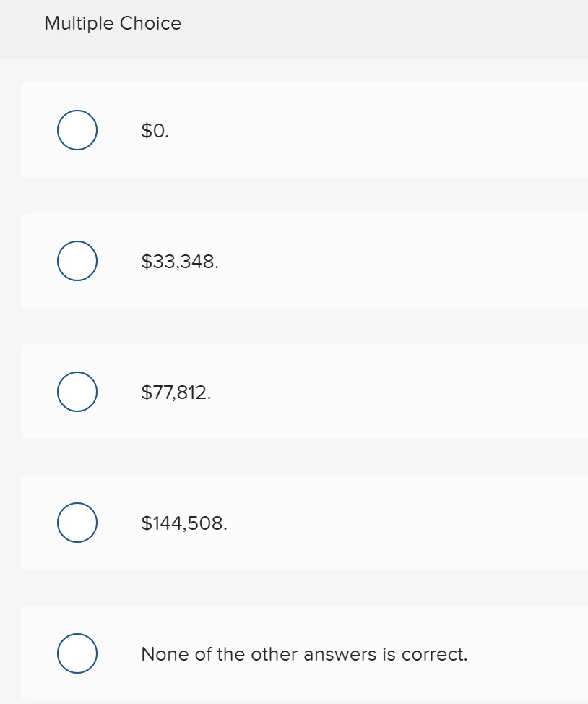The height and width of the screenshot is (704, 588).
Task: Select the radio button for $144,508
Action: 77,523
